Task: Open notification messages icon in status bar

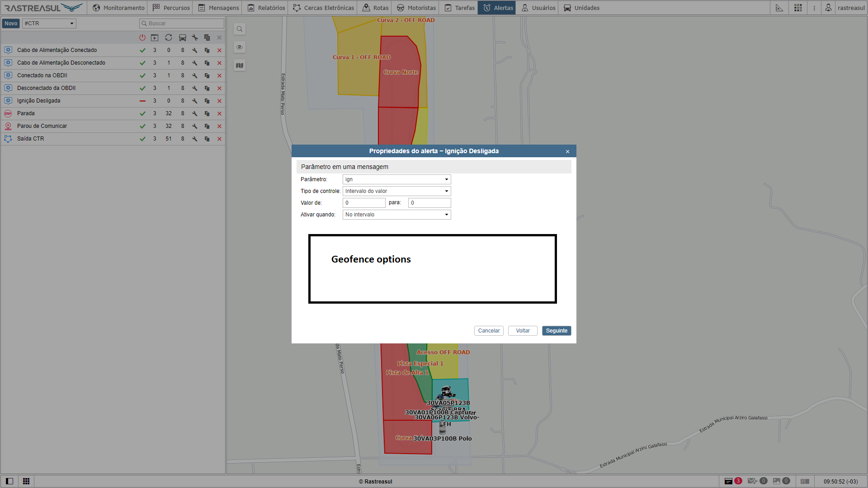Action: pyautogui.click(x=728, y=481)
